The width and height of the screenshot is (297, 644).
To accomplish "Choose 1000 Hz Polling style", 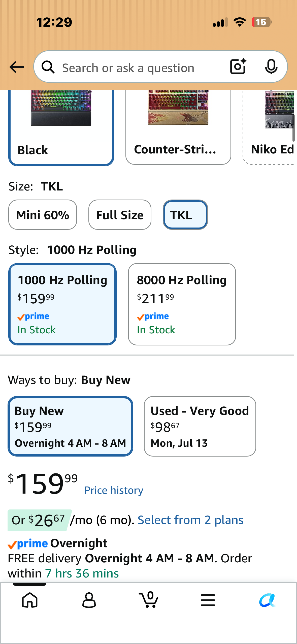I will pyautogui.click(x=62, y=304).
